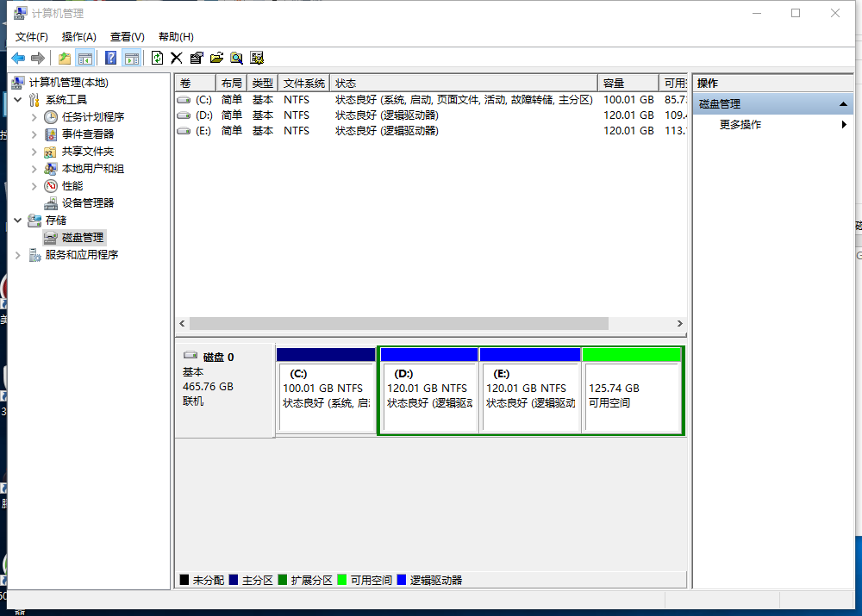Select the (D:) volume row in list
This screenshot has width=862, height=616.
(203, 115)
